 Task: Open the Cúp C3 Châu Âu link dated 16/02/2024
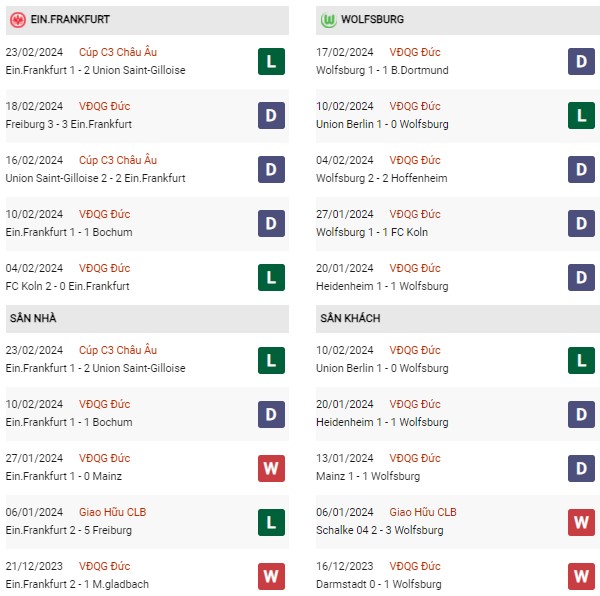pos(118,160)
